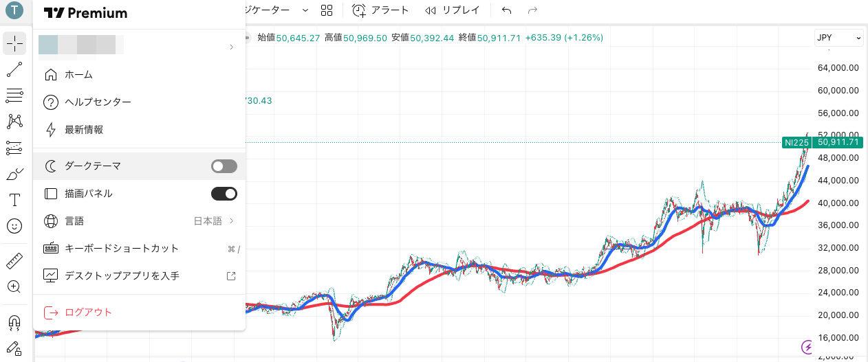Click the ログアウト button
The width and height of the screenshot is (868, 362).
[88, 313]
